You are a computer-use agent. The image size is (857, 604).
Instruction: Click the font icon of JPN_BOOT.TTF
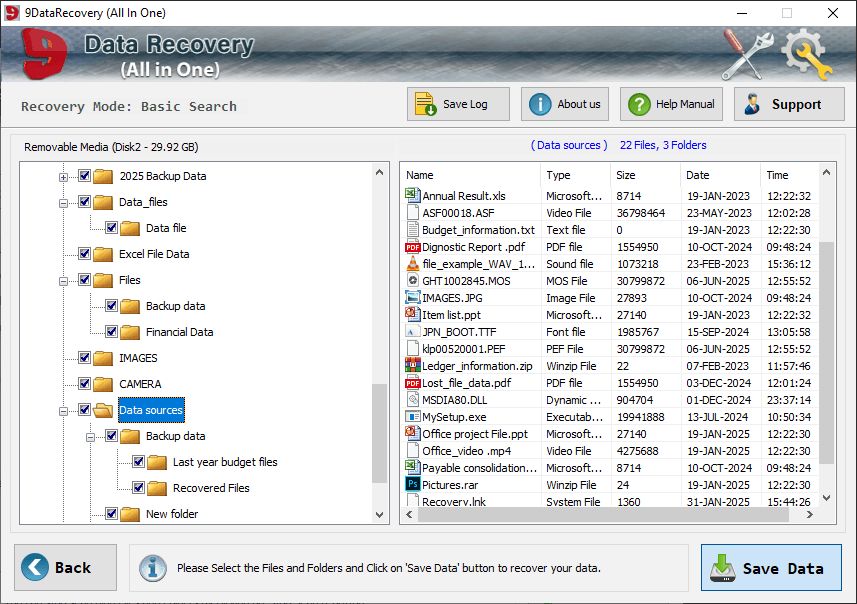coord(413,331)
